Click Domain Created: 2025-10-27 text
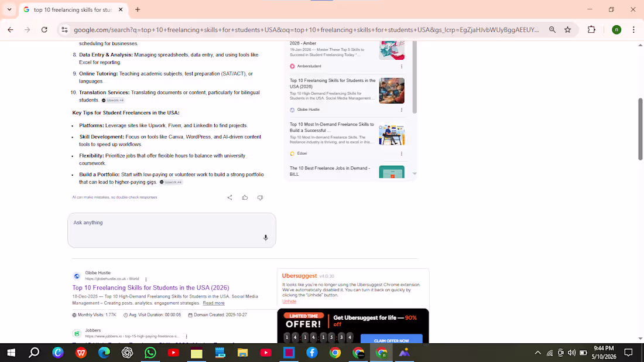Viewport: 644px width, 362px height. [220, 315]
